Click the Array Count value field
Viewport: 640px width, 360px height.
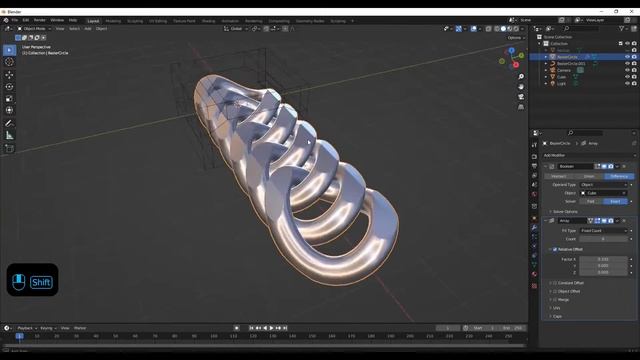tap(603, 239)
